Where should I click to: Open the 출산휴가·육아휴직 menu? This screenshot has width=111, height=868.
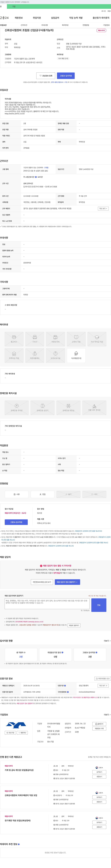click(101, 18)
